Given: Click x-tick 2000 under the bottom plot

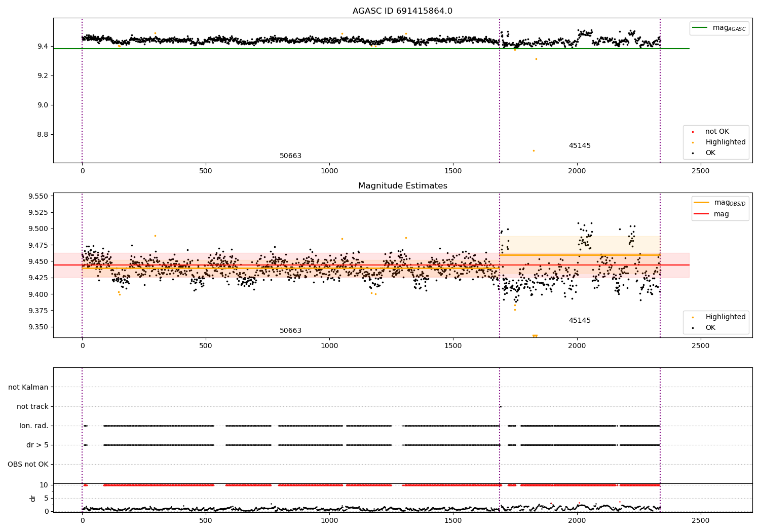Looking at the screenshot, I should pos(577,520).
